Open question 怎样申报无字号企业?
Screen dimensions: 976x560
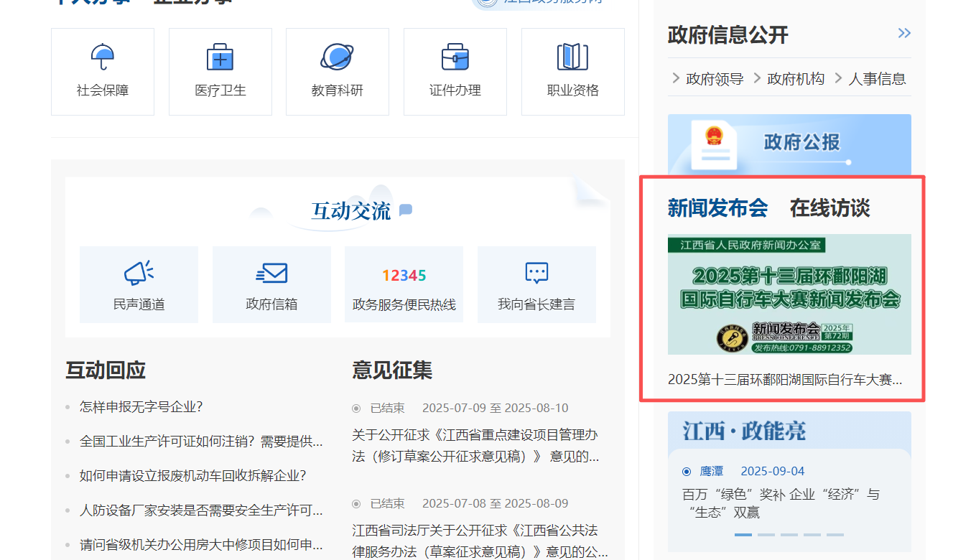[x=141, y=407]
